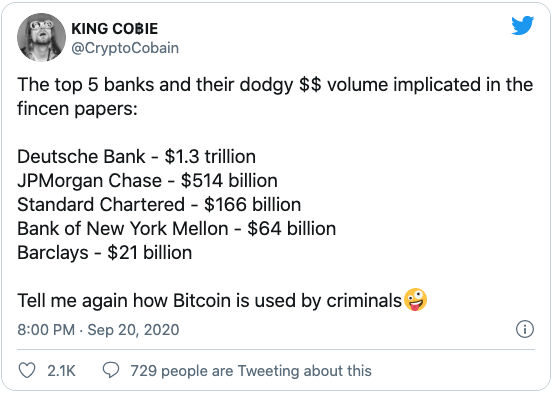
Task: Click the 8:00 PM Sep 20, 2020 timestamp
Action: [98, 330]
